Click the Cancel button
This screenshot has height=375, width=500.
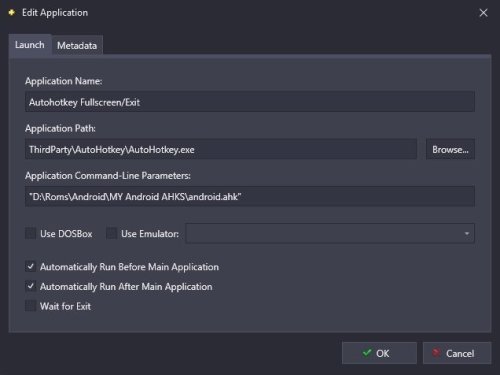click(x=457, y=353)
